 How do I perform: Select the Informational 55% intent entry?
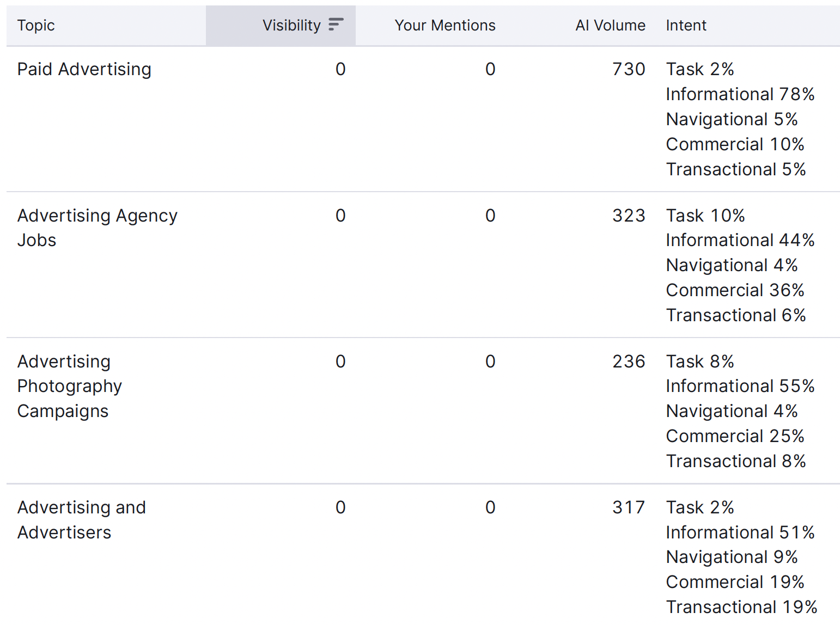(740, 386)
